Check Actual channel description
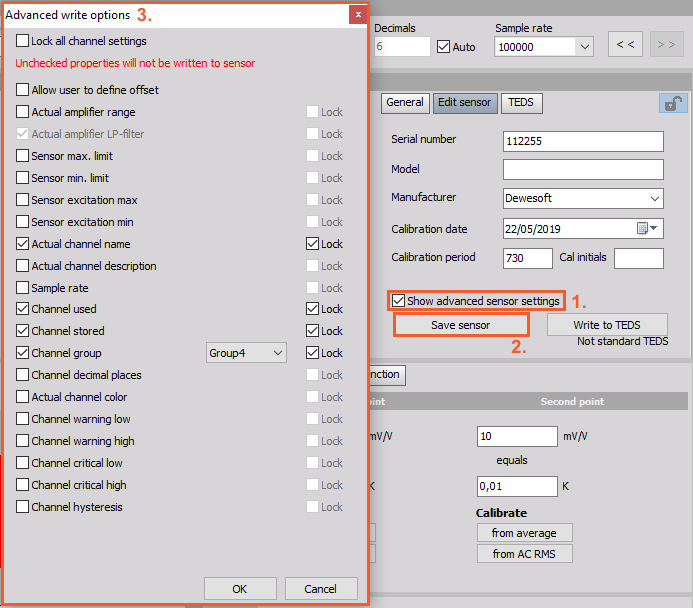The image size is (693, 608). pos(23,266)
